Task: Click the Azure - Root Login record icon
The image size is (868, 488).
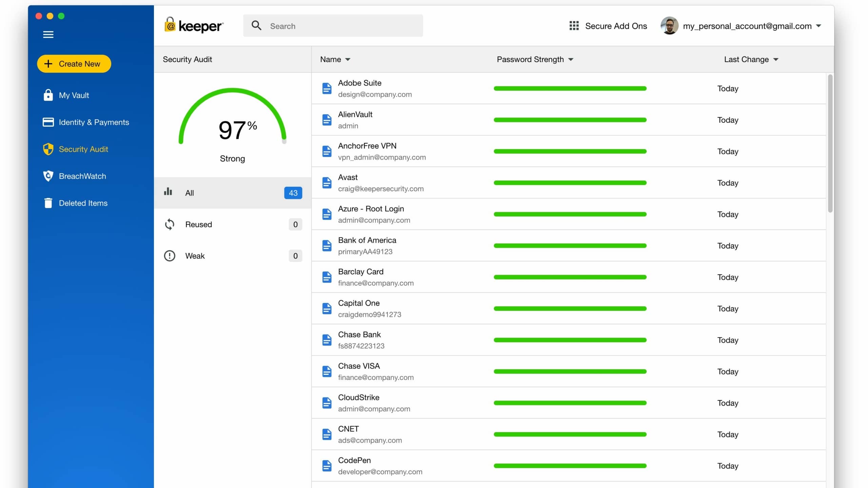Action: click(327, 214)
